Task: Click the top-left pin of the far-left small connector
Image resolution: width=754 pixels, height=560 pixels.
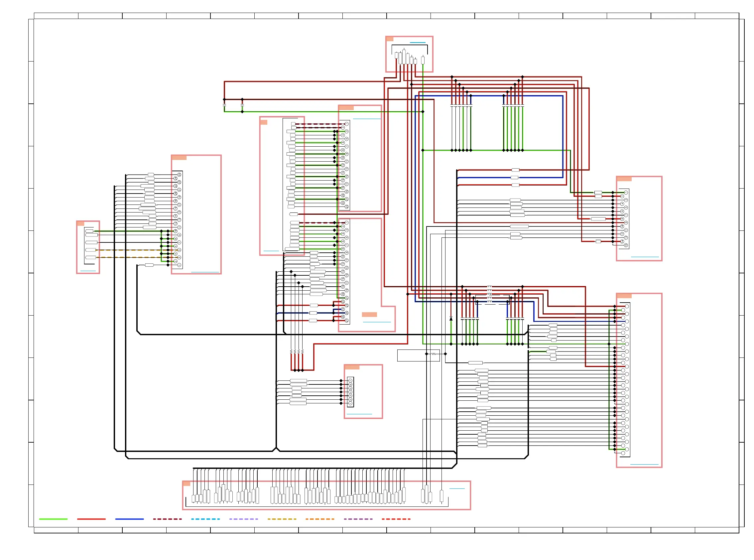Action: [89, 231]
